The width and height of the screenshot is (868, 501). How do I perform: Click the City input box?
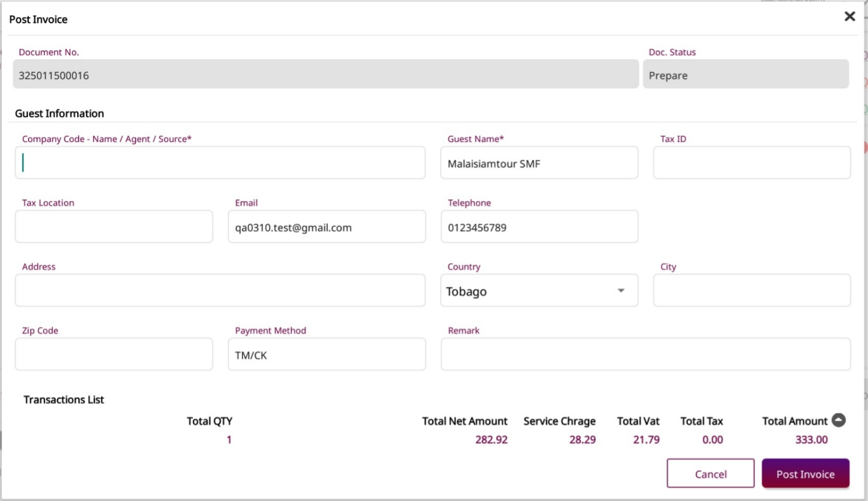(x=752, y=290)
